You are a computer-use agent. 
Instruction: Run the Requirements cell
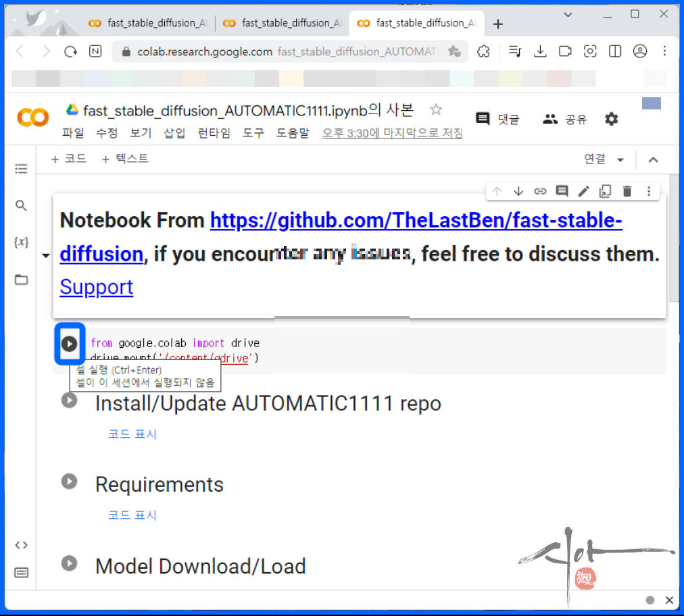[70, 482]
